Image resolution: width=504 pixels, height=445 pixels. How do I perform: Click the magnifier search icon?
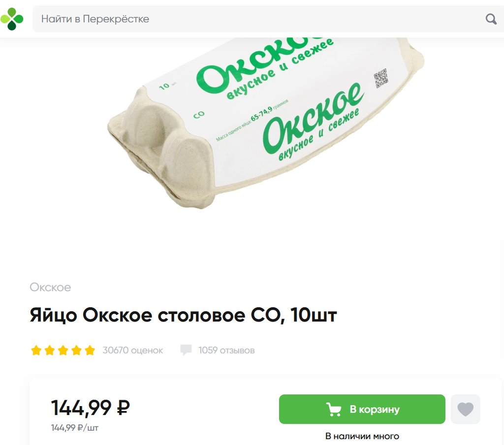[491, 19]
